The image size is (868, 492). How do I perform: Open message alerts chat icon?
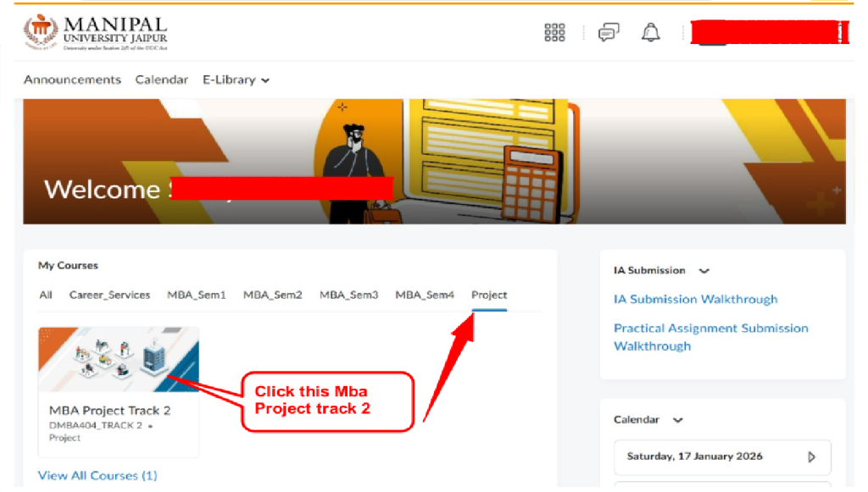608,33
